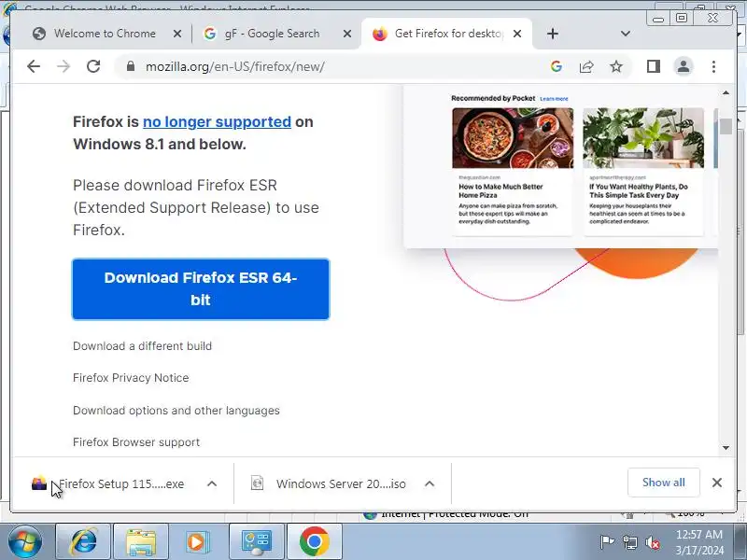Screen dimensions: 747x560
Task: Open Windows Media Player from taskbar
Action: (199, 541)
